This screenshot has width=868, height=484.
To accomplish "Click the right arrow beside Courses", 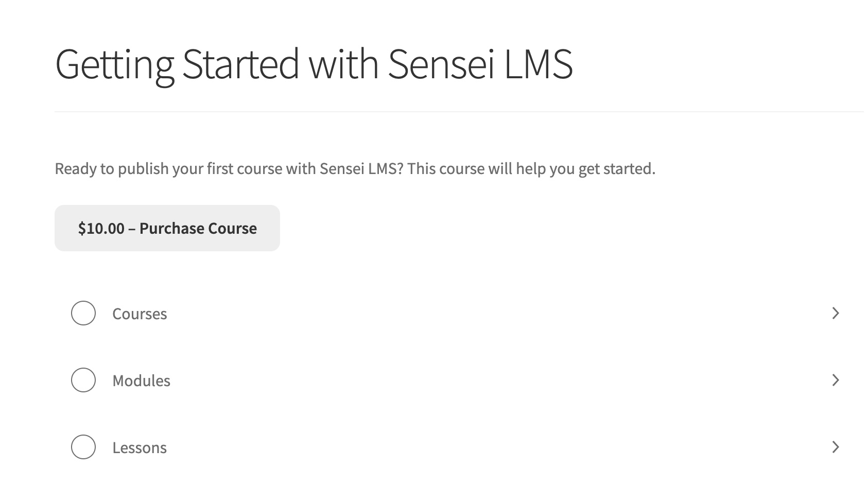I will 837,313.
